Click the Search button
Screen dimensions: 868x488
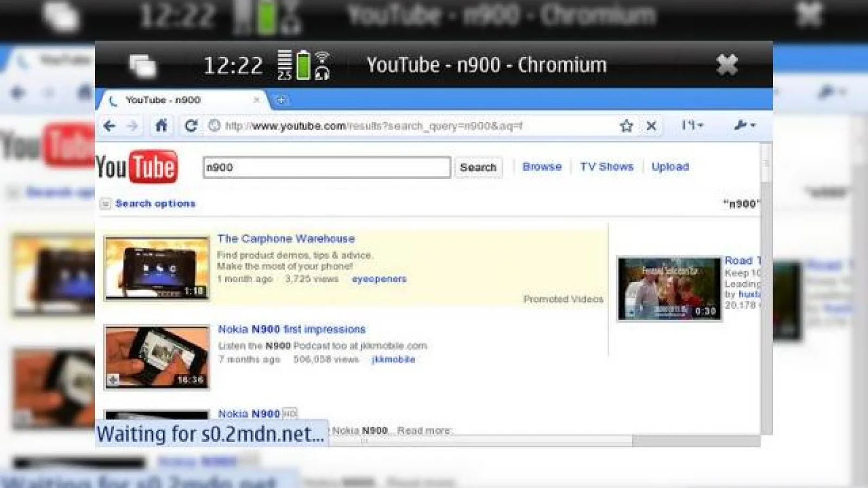(x=478, y=167)
